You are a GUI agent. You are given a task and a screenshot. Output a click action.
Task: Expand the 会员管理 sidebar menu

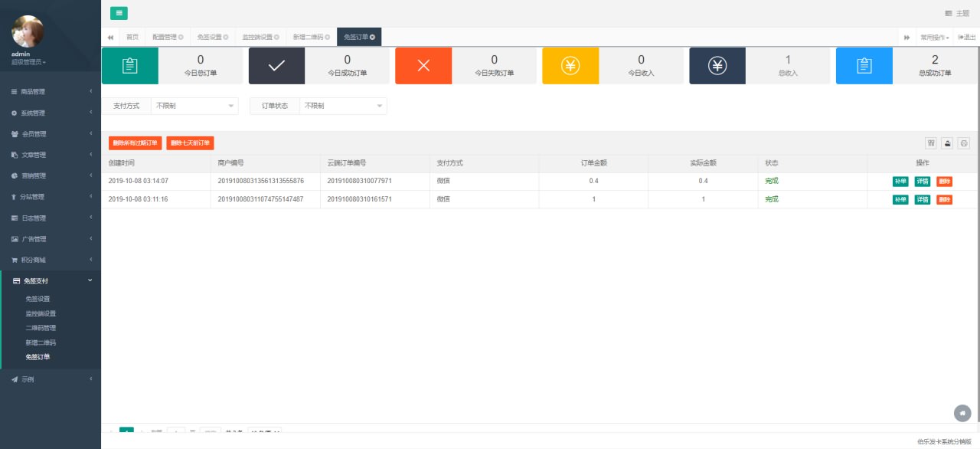pos(51,134)
